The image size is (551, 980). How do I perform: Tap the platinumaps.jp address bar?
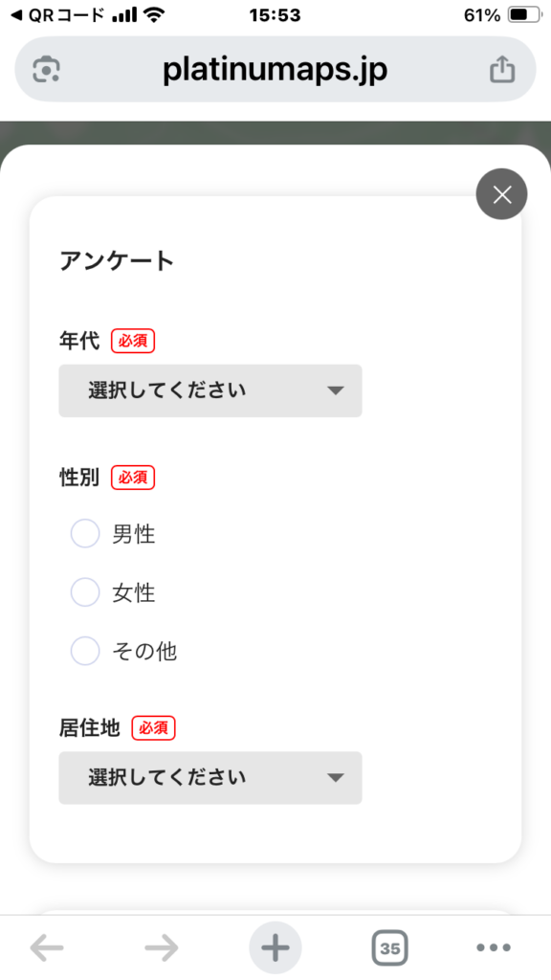coord(275,69)
